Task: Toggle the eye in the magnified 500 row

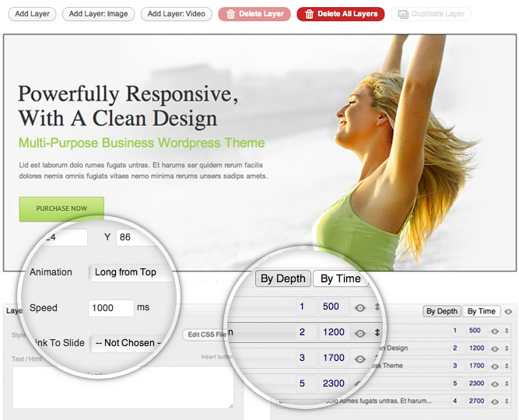Action: coord(360,308)
